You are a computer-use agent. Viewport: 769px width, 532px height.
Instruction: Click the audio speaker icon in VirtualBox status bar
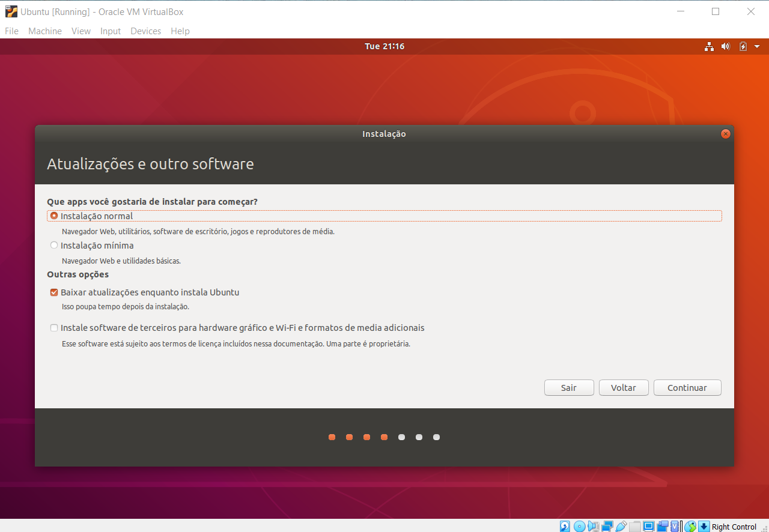[594, 527]
